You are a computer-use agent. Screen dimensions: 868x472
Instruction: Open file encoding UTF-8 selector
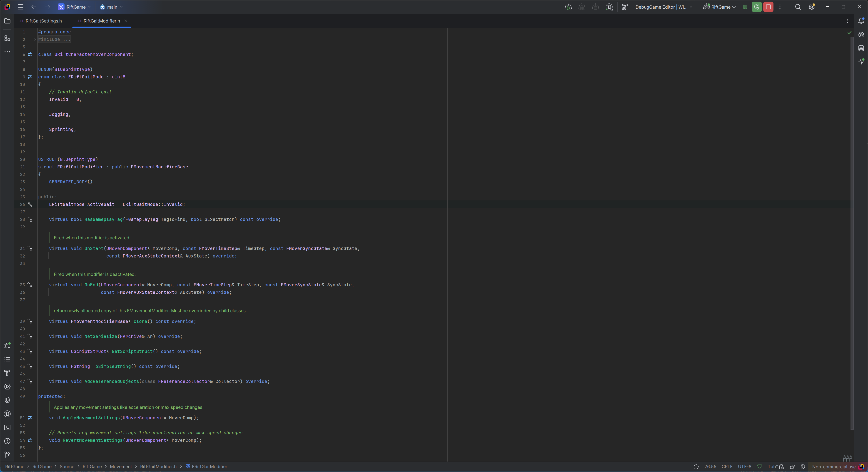click(744, 467)
